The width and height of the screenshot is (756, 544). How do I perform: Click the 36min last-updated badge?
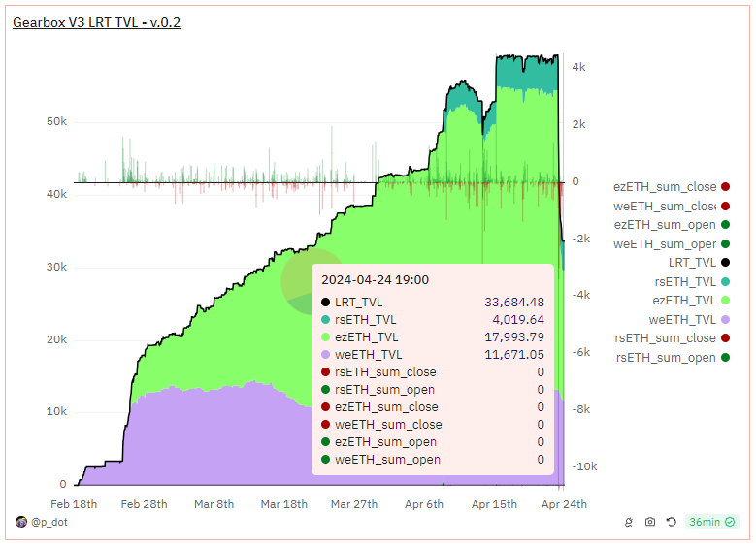pyautogui.click(x=711, y=522)
